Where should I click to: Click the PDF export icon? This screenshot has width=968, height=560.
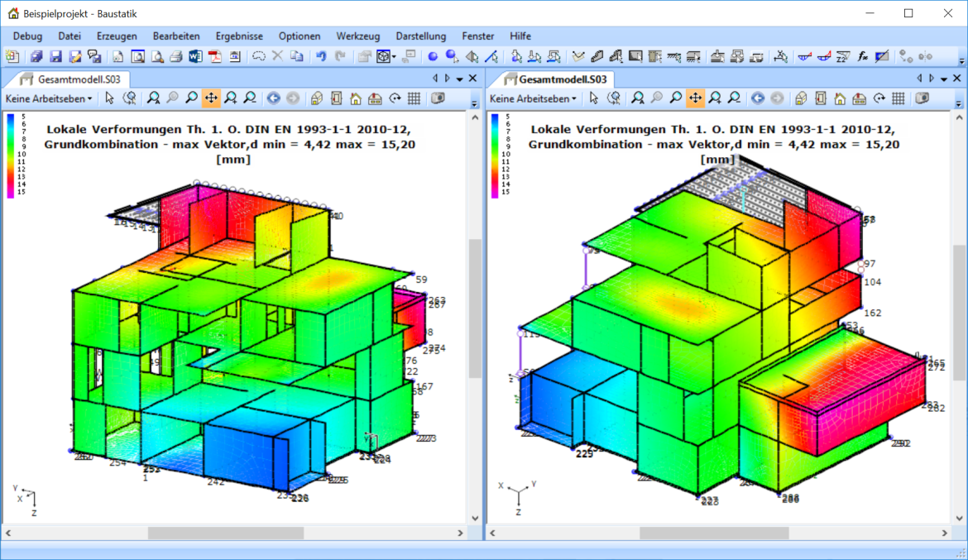point(215,57)
